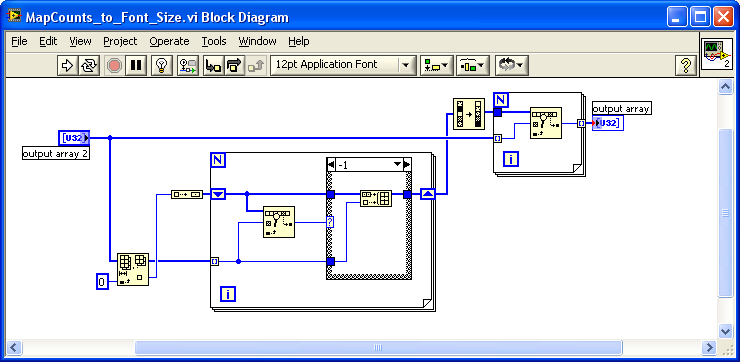Click the horizontal scrollbar thumb

378,348
